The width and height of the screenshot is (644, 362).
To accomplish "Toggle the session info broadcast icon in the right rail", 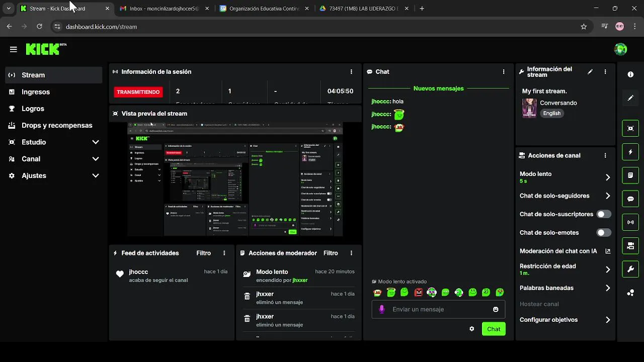I will point(630,222).
